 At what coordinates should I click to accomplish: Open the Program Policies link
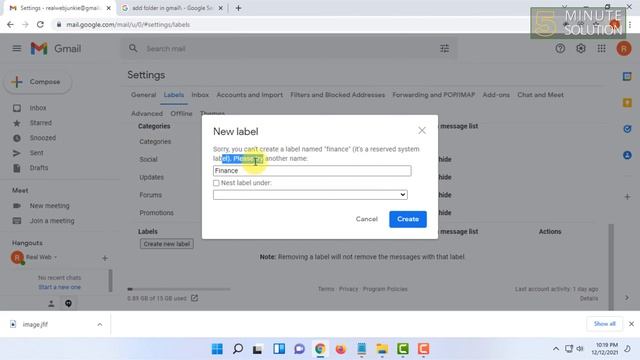pyautogui.click(x=385, y=289)
